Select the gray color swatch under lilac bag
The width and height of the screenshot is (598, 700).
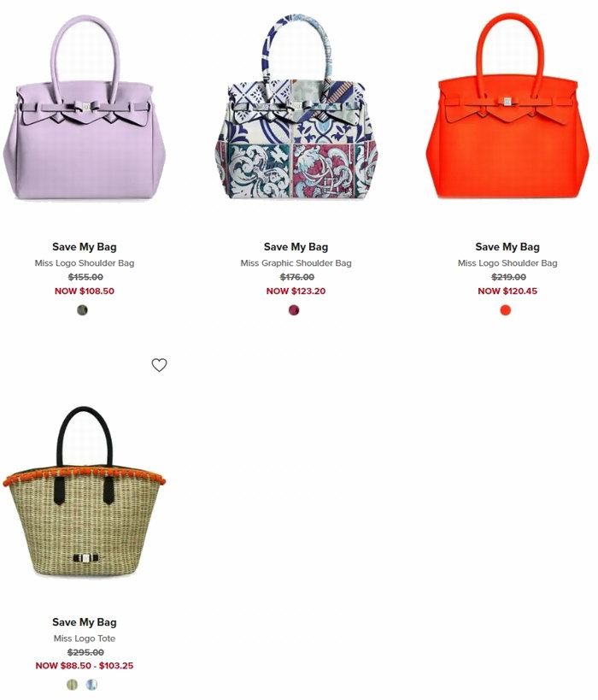[x=83, y=309]
